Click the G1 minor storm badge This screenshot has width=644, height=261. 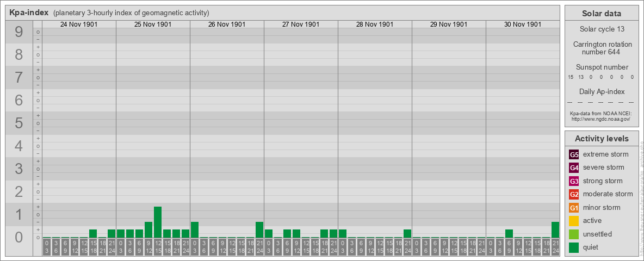pyautogui.click(x=574, y=208)
